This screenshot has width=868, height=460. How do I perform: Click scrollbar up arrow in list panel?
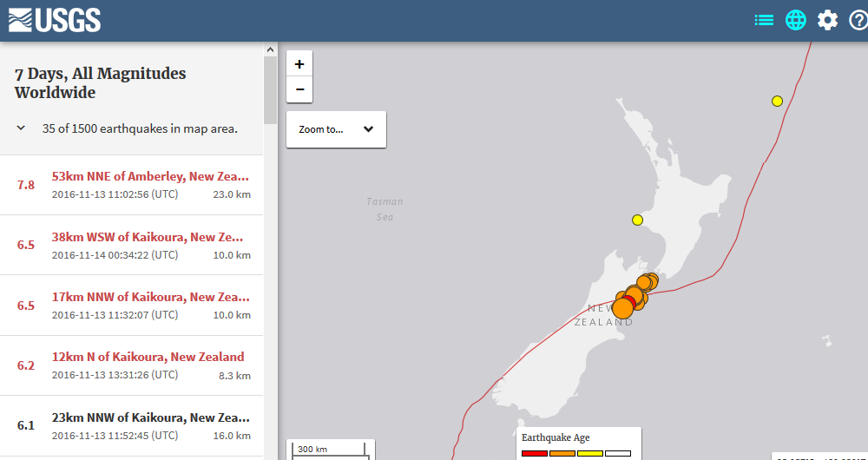pyautogui.click(x=270, y=49)
